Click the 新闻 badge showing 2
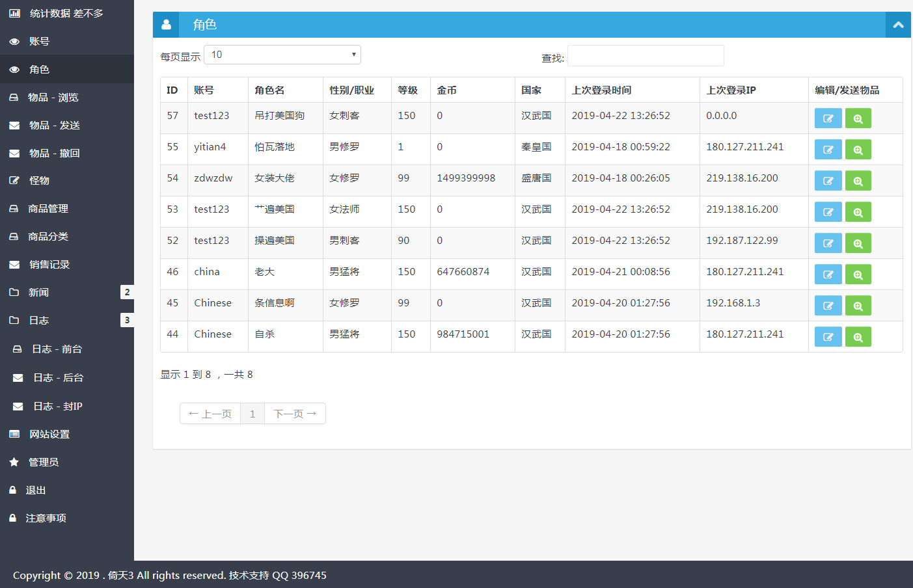Viewport: 913px width, 588px height. [127, 292]
